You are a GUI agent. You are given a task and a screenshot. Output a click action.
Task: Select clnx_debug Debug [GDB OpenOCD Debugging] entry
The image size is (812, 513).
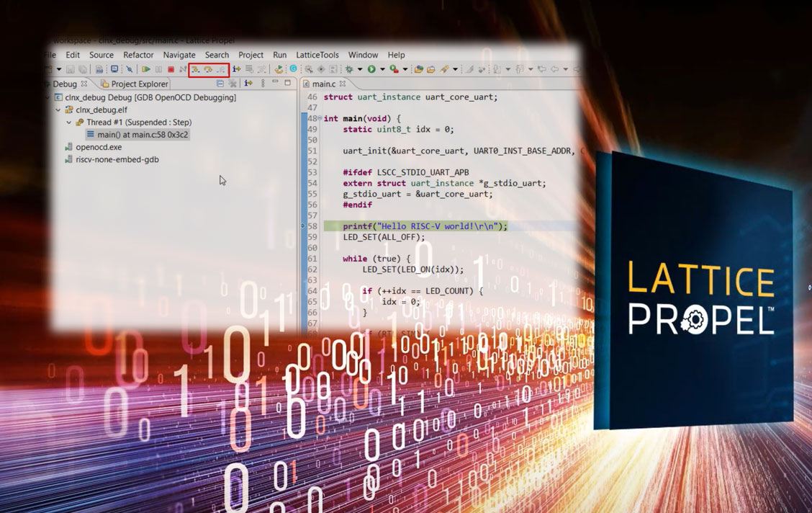(x=145, y=97)
